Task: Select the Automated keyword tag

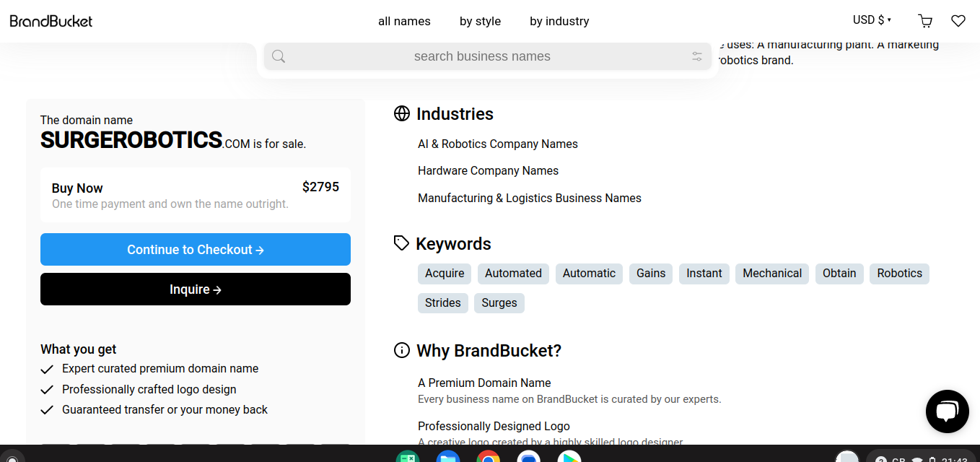Action: point(513,274)
